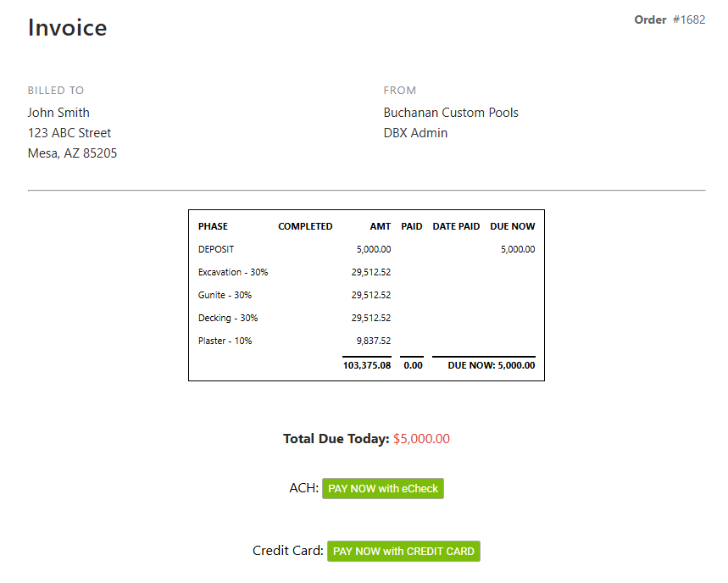Click the Order #1682 label
This screenshot has width=728, height=583.
pos(670,19)
